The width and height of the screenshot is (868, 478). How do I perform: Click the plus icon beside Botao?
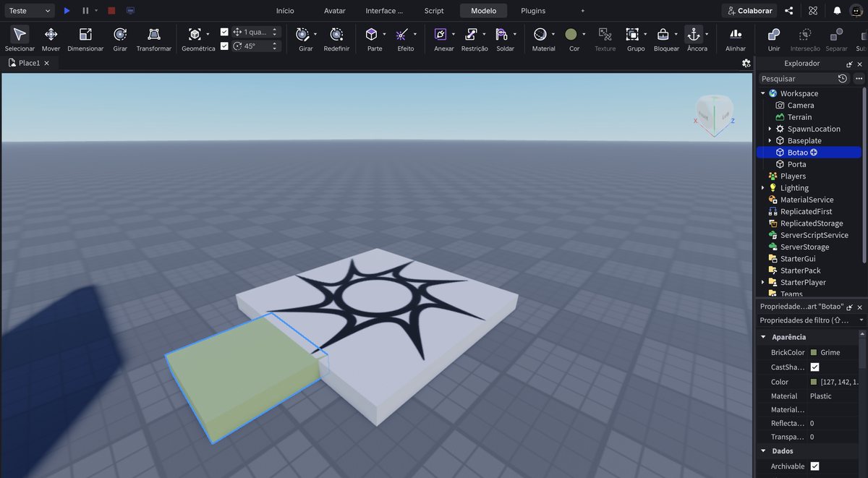pos(814,153)
